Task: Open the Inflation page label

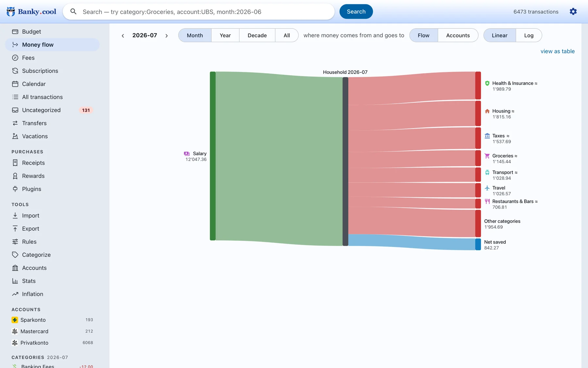Action: (x=32, y=294)
